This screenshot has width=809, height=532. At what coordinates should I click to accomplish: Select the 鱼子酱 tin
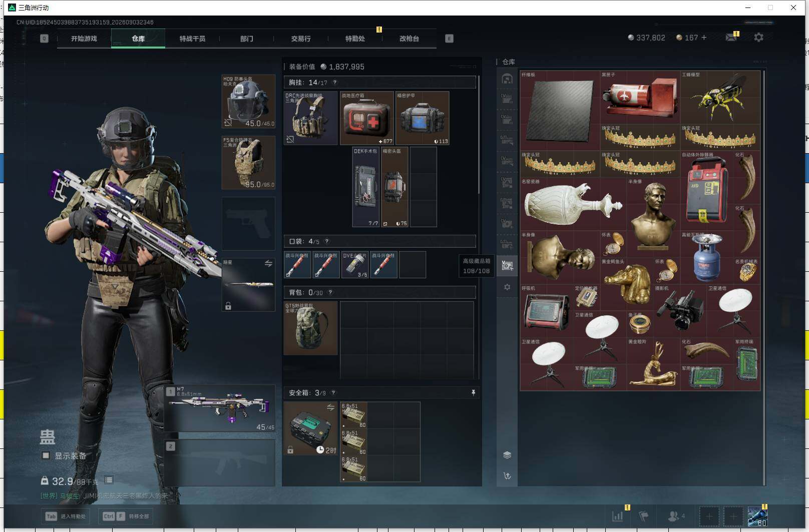640,324
